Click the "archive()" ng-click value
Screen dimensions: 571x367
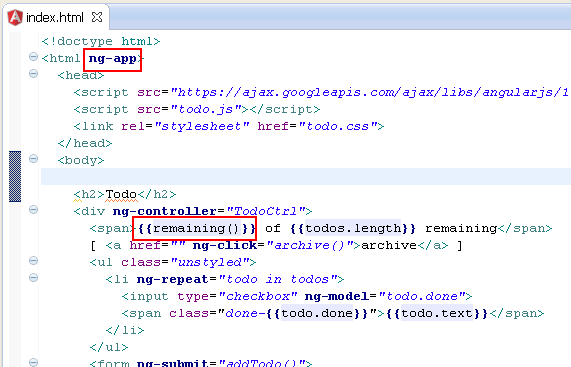[310, 245]
